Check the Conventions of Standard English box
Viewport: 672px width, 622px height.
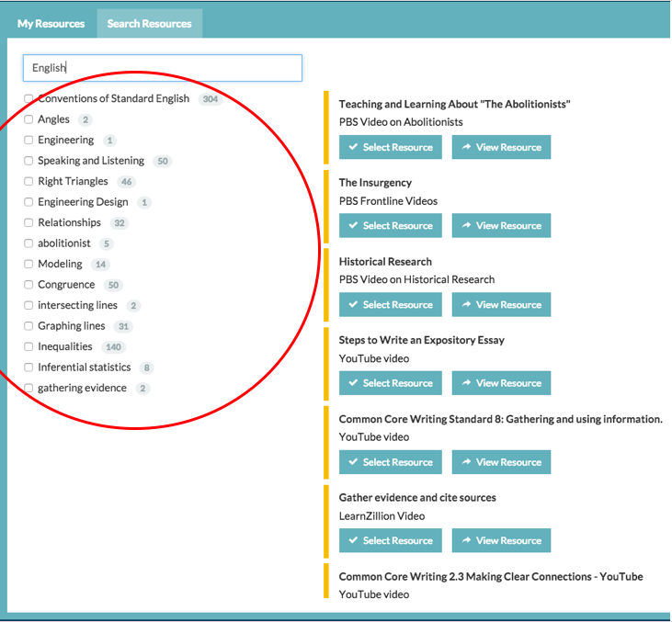[x=28, y=99]
